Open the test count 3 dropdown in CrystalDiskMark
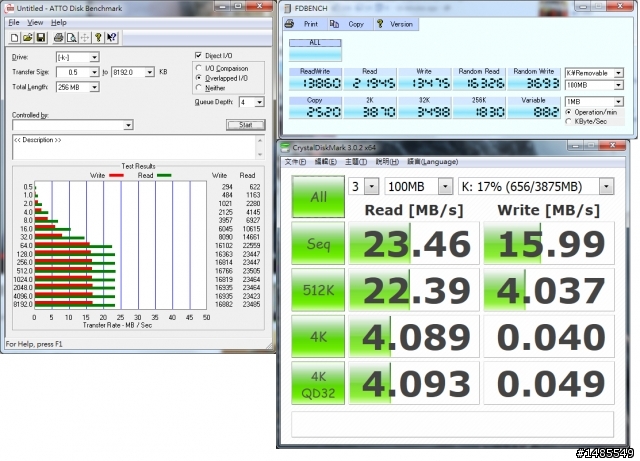 coord(371,187)
